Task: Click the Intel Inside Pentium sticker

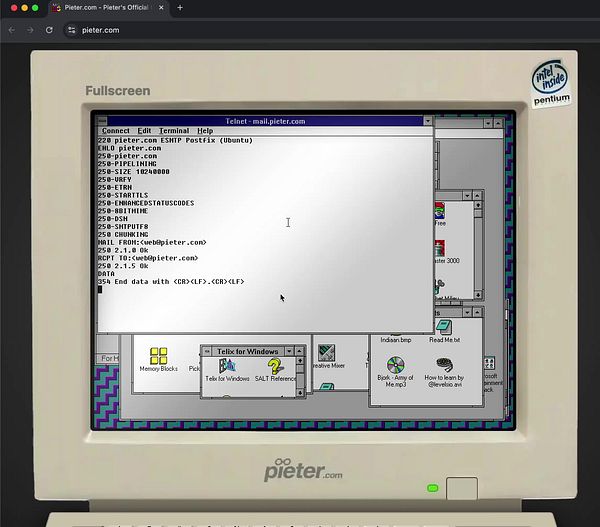Action: pyautogui.click(x=550, y=83)
